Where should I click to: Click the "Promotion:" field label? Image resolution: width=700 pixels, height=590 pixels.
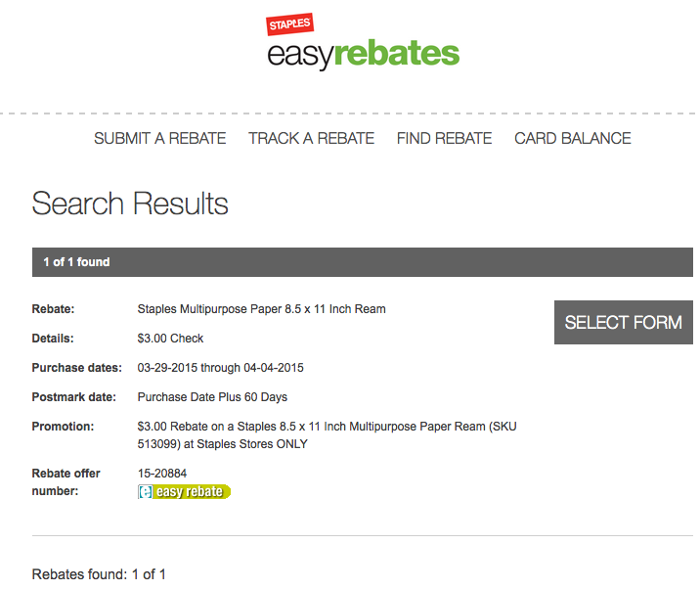coord(63,427)
